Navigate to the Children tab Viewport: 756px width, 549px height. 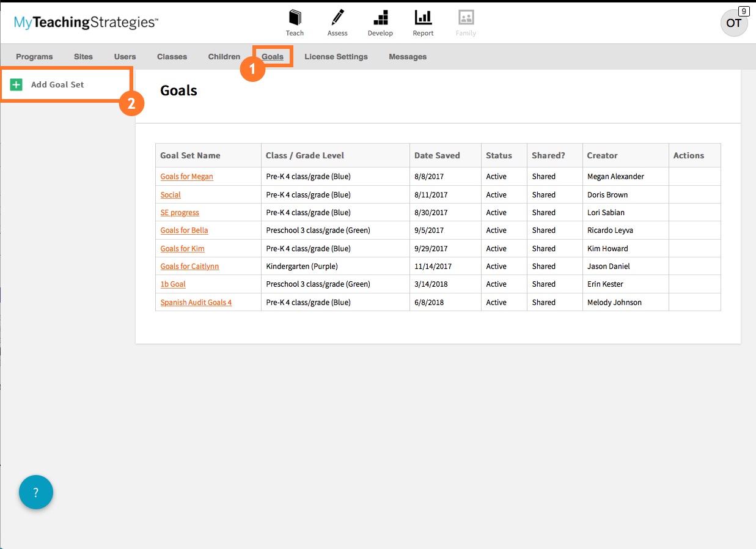[x=224, y=57]
